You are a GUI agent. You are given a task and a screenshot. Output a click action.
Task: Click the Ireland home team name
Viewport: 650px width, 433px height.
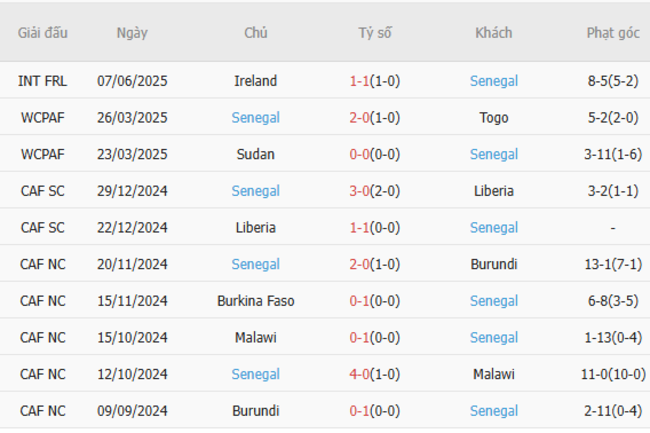tap(255, 81)
